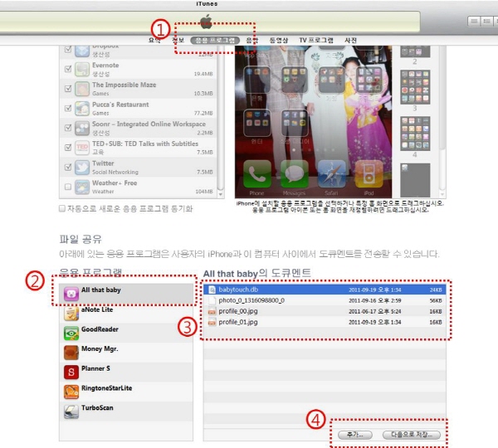Screen dimensions: 498x448
Task: Select the profile_01.jpg file
Action: click(325, 322)
